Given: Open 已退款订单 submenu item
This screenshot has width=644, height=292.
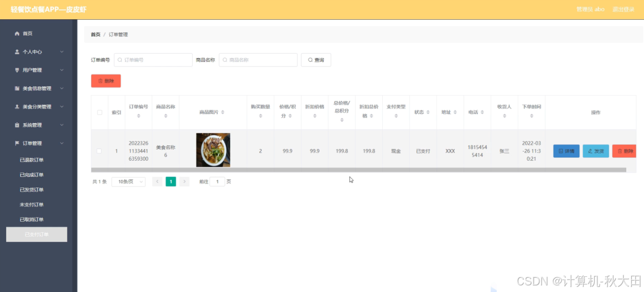Looking at the screenshot, I should point(31,160).
